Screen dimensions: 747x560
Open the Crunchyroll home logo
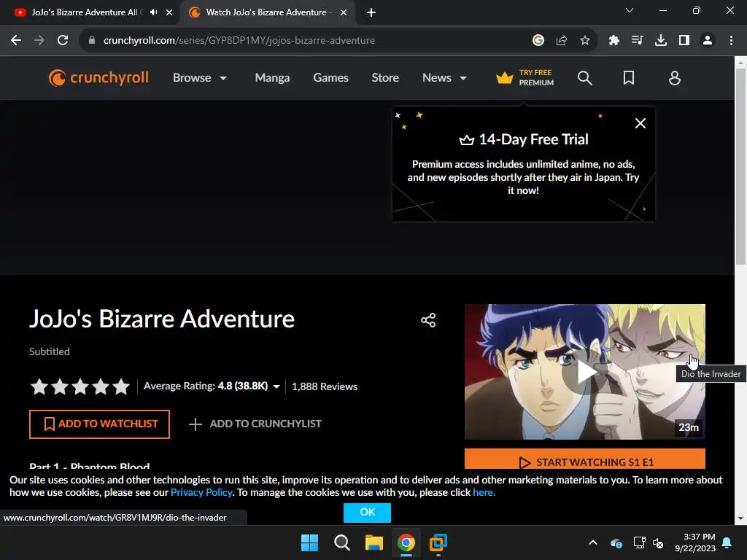tap(98, 77)
